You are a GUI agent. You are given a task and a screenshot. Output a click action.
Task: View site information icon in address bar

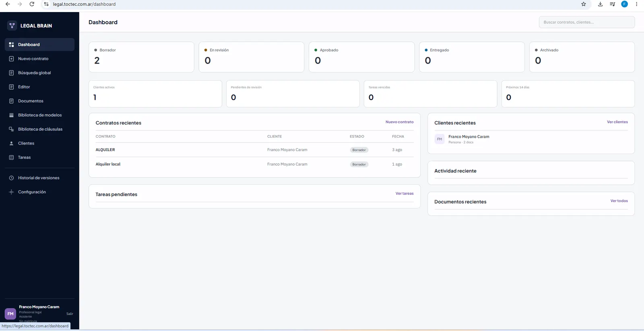pos(46,4)
